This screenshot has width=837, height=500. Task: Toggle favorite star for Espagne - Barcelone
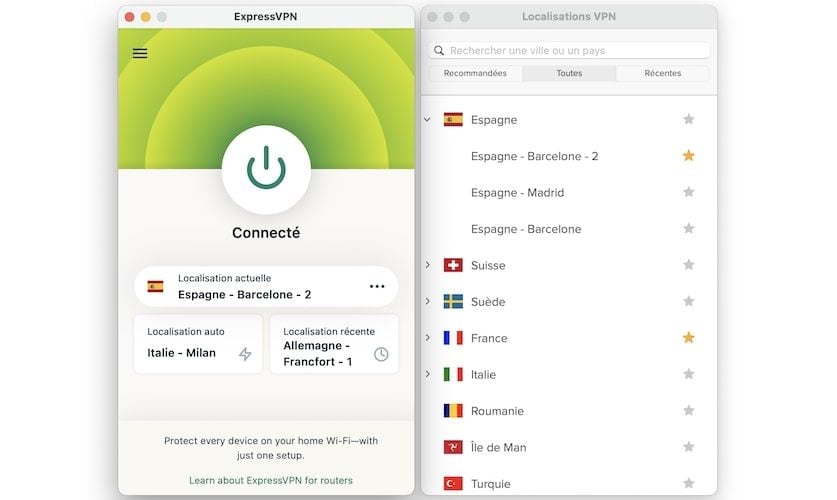coord(689,228)
